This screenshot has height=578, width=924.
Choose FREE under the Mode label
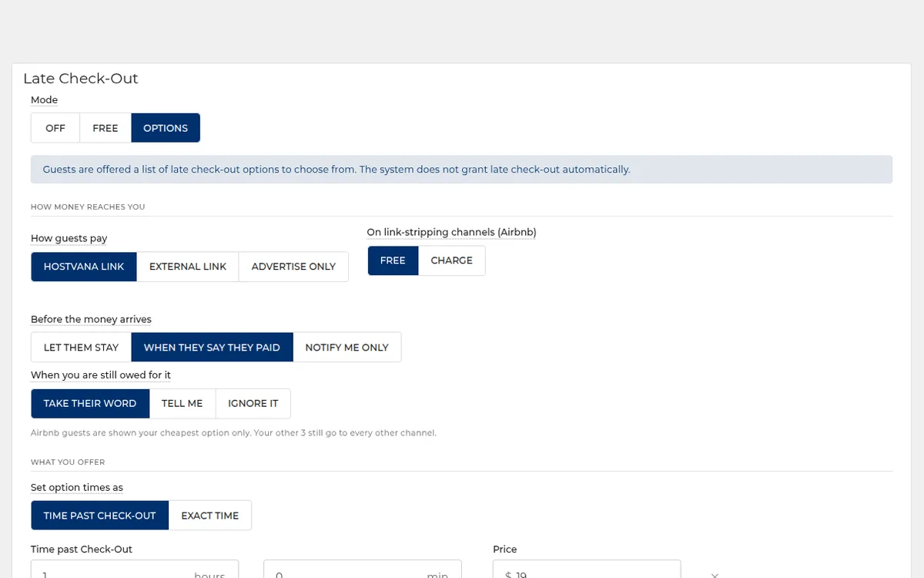[x=105, y=128]
